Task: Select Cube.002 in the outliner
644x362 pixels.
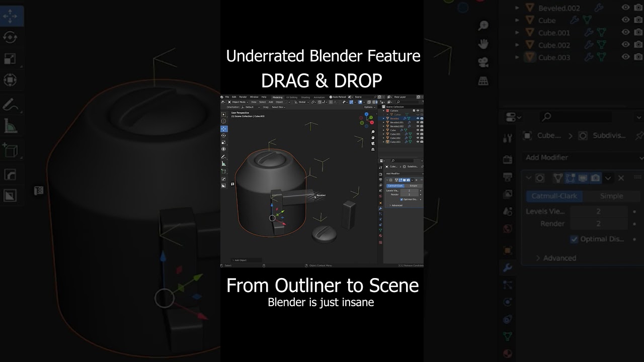Action: (x=395, y=138)
